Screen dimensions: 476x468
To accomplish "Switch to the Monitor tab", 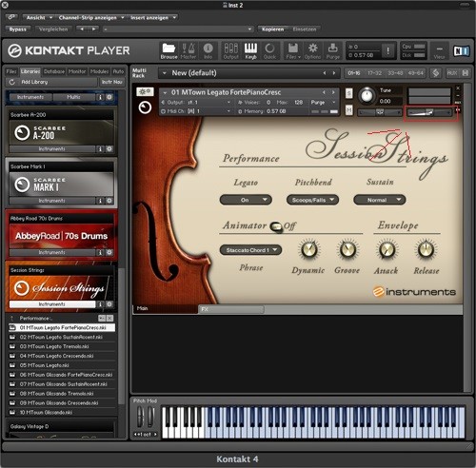I will point(77,71).
